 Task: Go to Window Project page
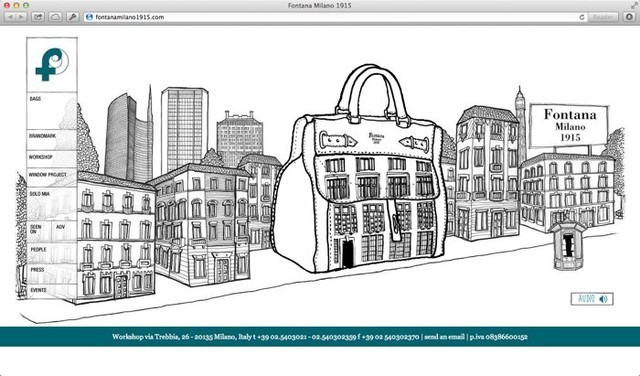(47, 175)
